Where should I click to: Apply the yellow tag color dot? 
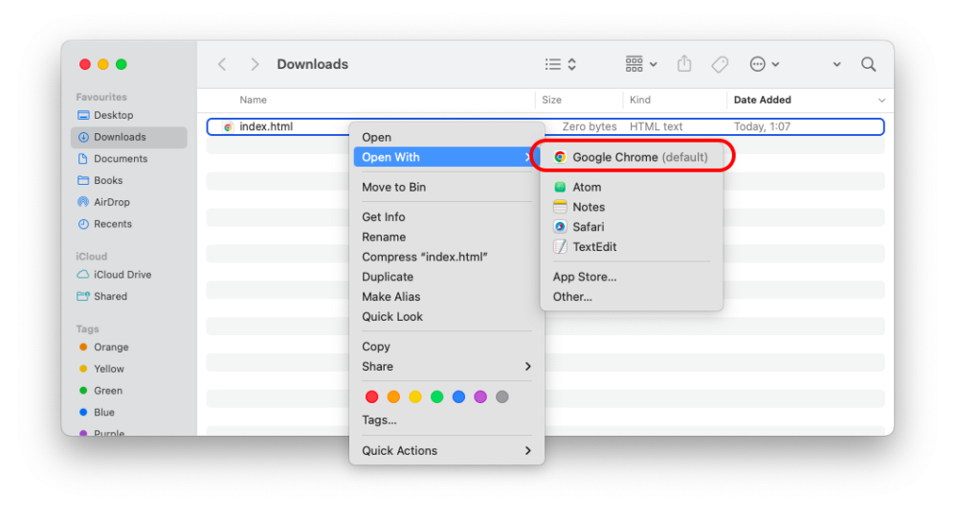point(415,396)
